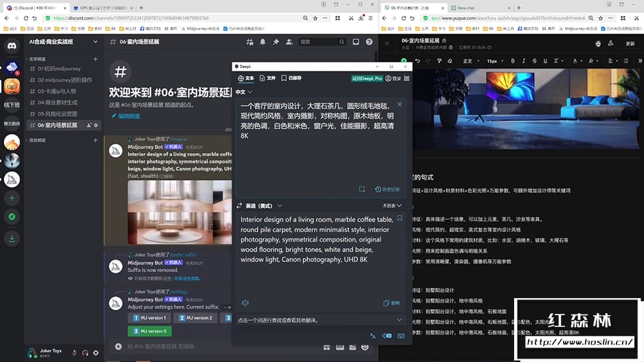Click 试用DeepL Pro button
This screenshot has height=362, width=644.
[x=367, y=78]
